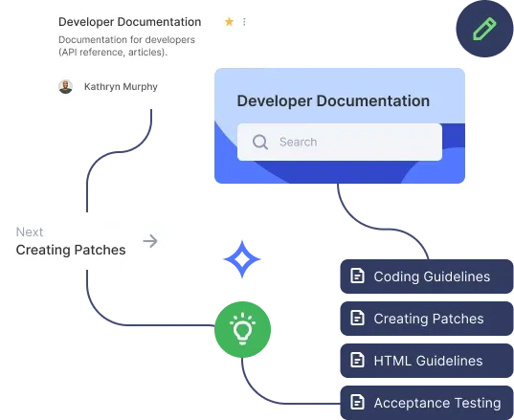
Task: Click Kathryn Murphy's avatar photo
Action: pyautogui.click(x=65, y=87)
